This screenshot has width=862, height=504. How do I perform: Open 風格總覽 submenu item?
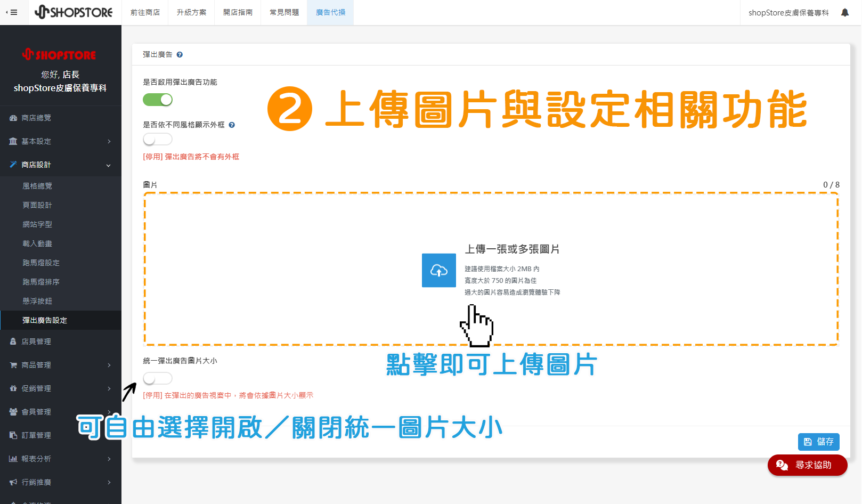point(37,186)
